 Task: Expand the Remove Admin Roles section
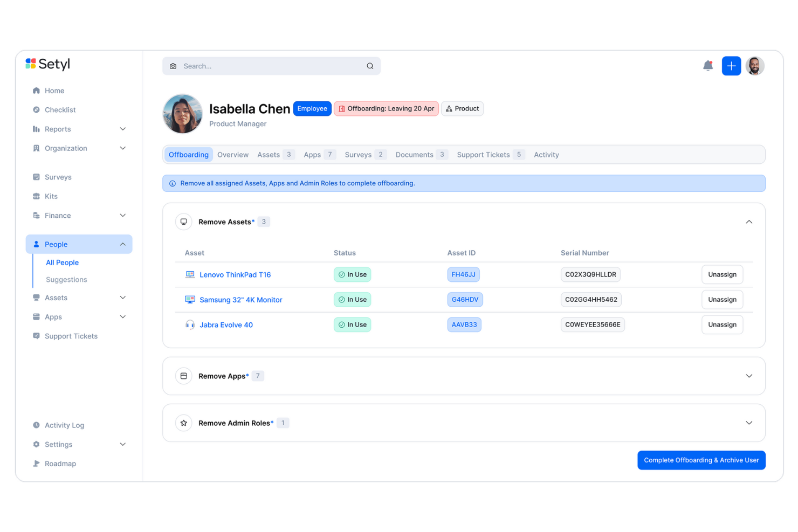click(749, 423)
